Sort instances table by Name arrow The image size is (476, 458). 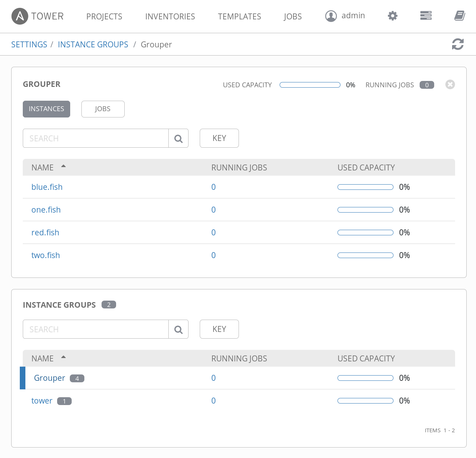(63, 166)
